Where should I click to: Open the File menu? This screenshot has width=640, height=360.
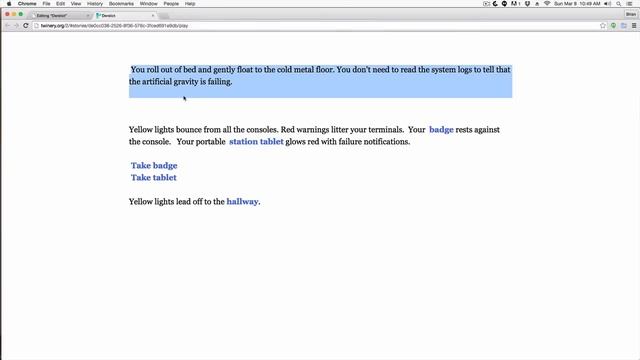pyautogui.click(x=47, y=4)
